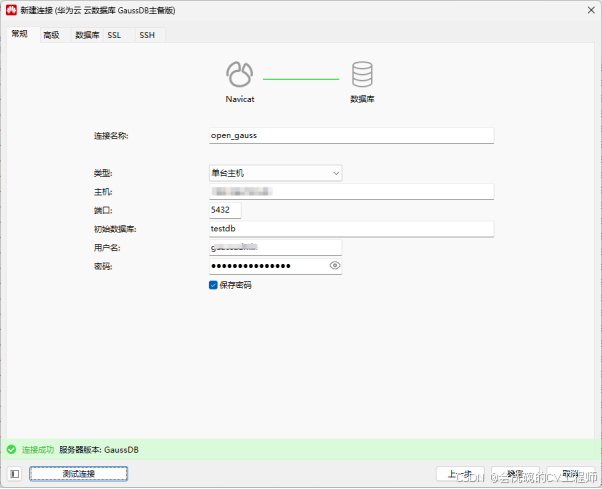
Task: Click the Navicat logo icon
Action: [240, 74]
